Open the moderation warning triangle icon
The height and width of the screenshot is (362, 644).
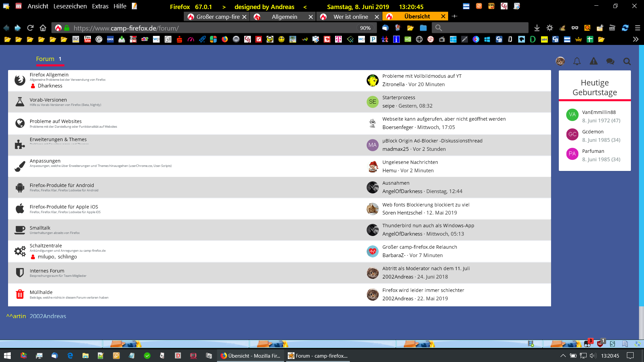594,61
